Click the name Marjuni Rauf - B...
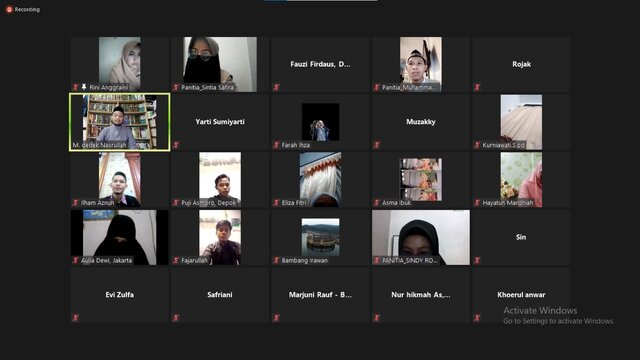Viewport: 640px width, 360px height. [x=320, y=295]
